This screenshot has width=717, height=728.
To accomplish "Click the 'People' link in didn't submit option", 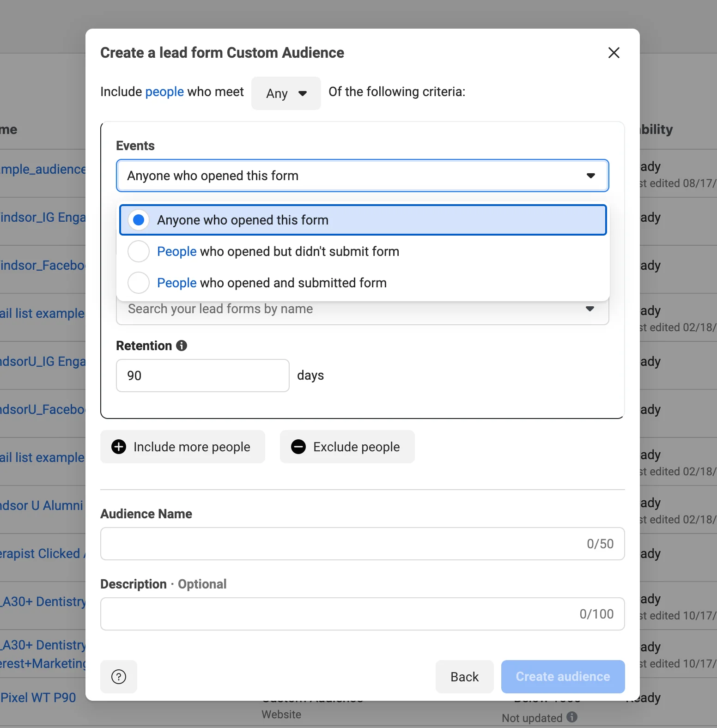I will tap(176, 251).
